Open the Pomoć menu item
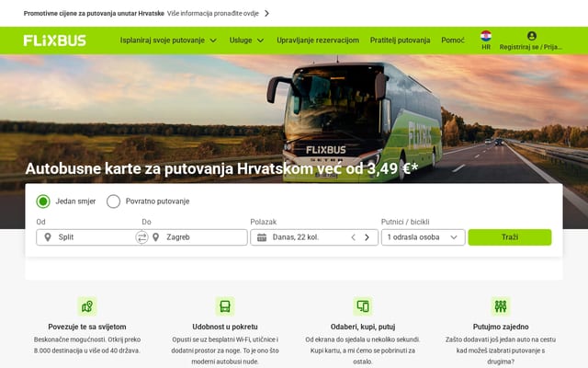This screenshot has width=588, height=368. tap(453, 40)
